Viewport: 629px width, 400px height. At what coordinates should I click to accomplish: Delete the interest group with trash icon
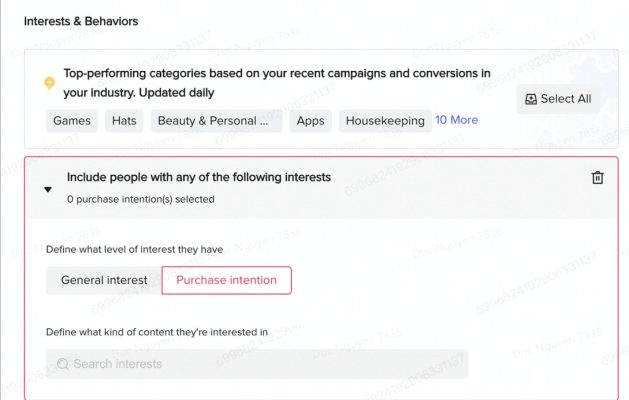(x=597, y=177)
